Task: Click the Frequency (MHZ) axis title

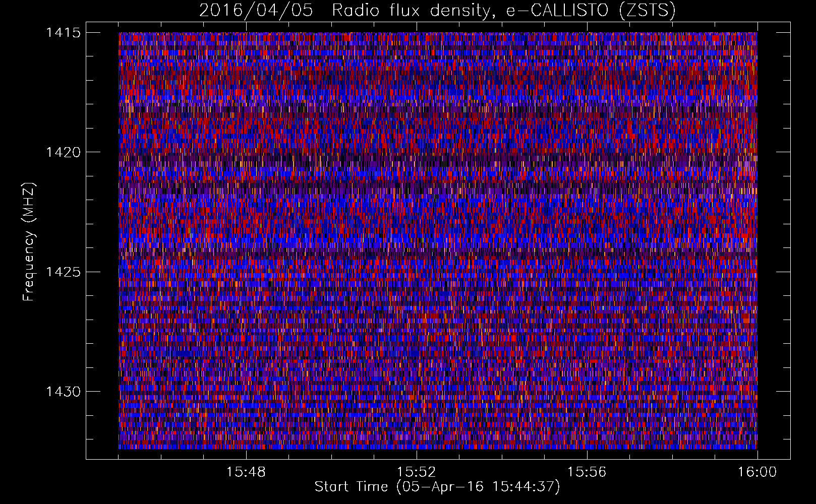Action: (29, 242)
